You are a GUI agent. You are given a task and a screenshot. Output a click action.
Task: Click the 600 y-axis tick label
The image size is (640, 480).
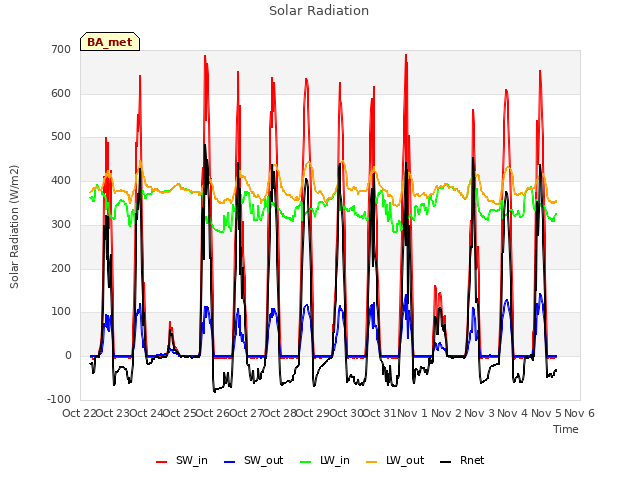point(61,93)
